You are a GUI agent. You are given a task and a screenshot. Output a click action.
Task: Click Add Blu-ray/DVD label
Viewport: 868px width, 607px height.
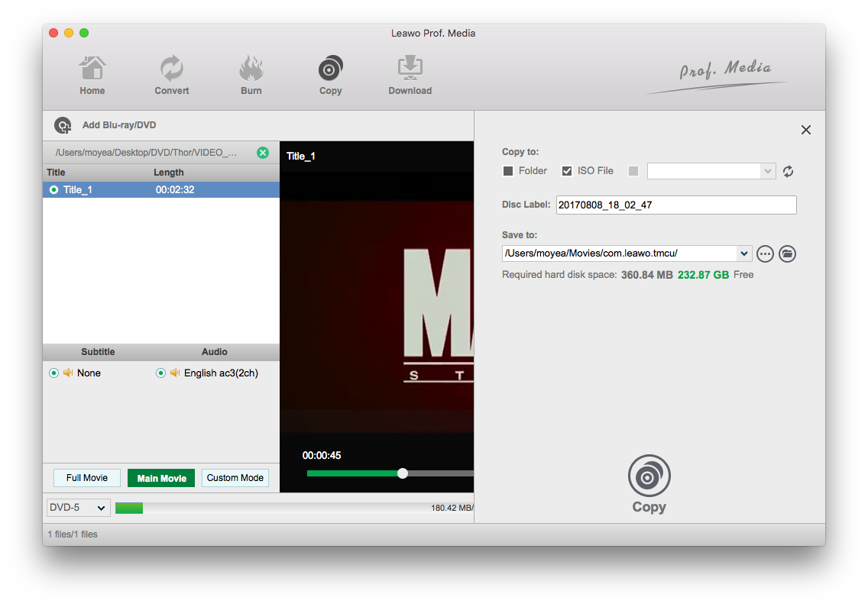119,125
